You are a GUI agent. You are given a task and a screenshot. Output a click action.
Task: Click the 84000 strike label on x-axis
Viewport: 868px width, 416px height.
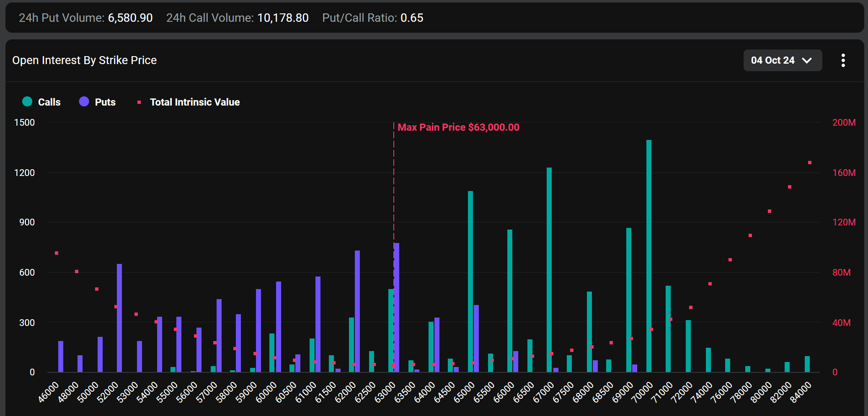point(801,393)
